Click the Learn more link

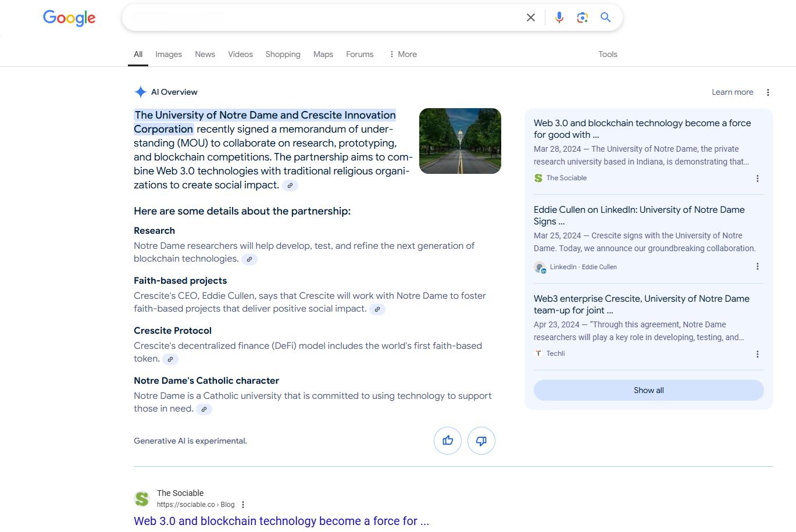732,92
